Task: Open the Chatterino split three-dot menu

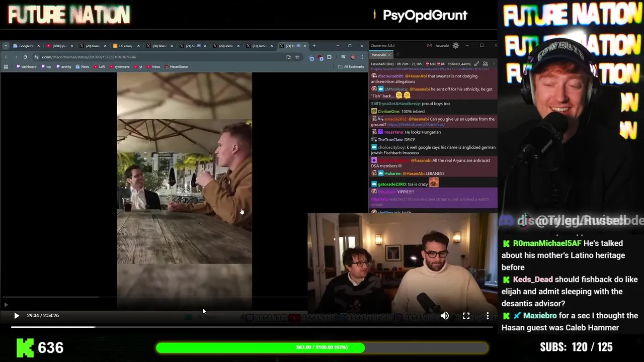Action: tap(494, 64)
